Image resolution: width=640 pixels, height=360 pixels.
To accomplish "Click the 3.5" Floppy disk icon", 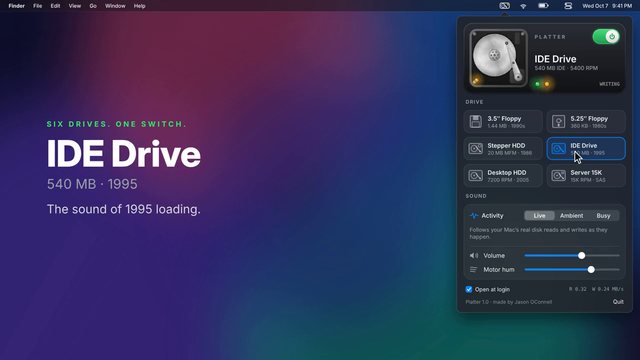I will 476,122.
